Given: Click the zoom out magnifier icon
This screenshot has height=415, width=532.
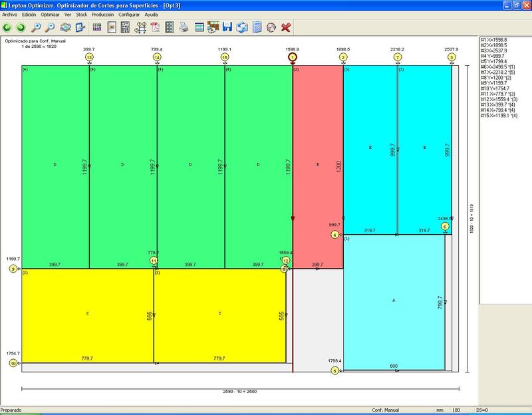Looking at the screenshot, I should (x=50, y=28).
